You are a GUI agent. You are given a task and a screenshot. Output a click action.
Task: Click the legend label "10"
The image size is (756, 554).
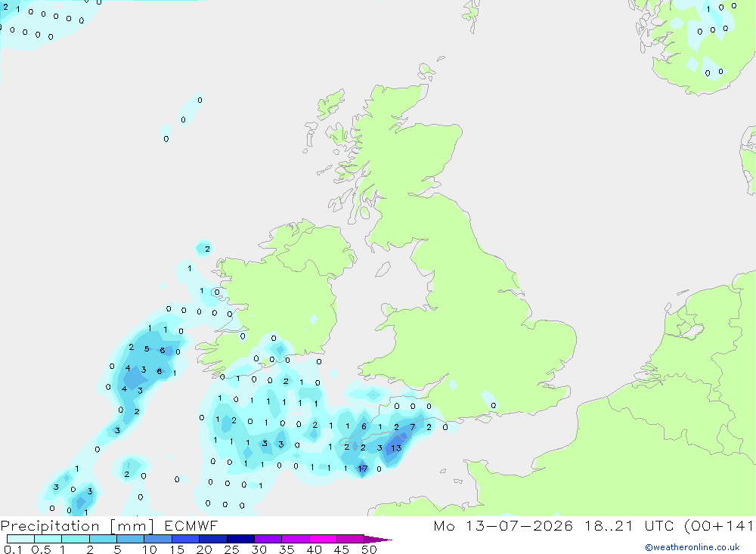click(150, 549)
